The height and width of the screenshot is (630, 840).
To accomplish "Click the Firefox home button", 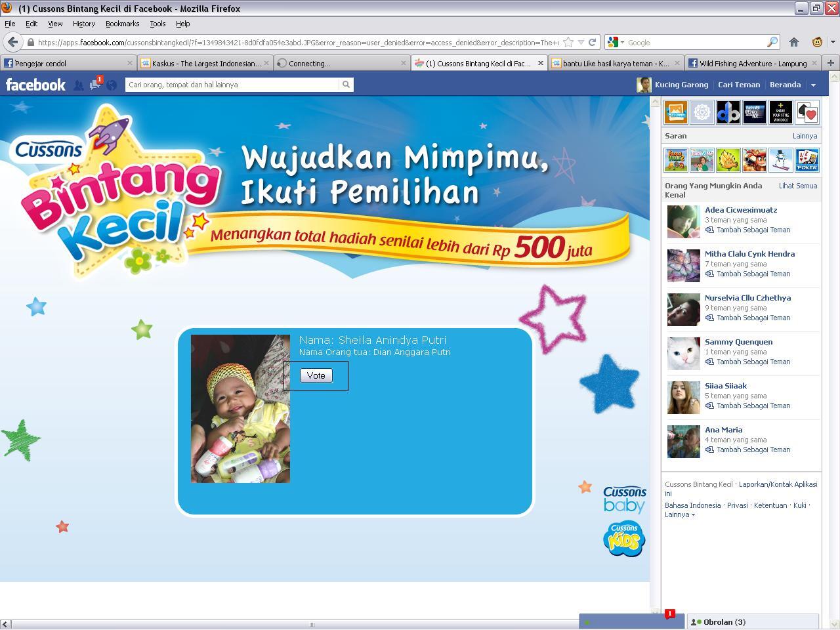I will 794,42.
